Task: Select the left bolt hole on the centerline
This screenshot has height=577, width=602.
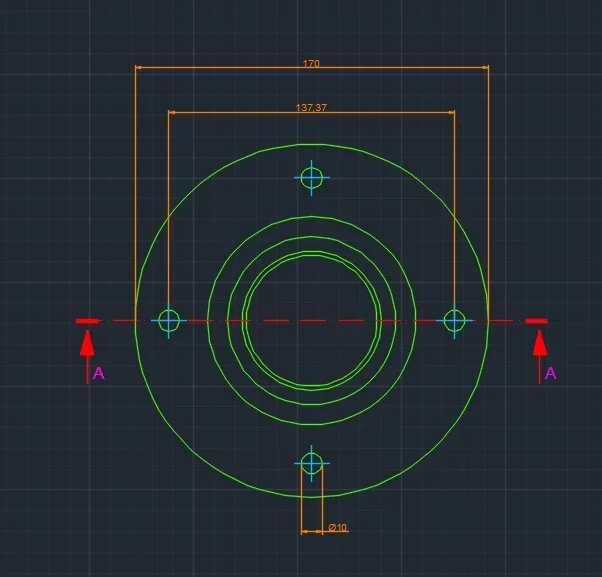Action: tap(169, 320)
